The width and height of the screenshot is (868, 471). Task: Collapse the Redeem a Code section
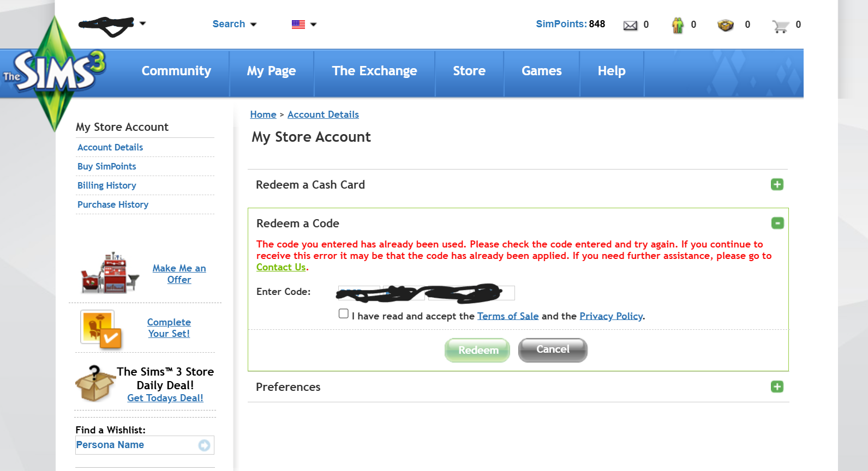[x=777, y=224]
